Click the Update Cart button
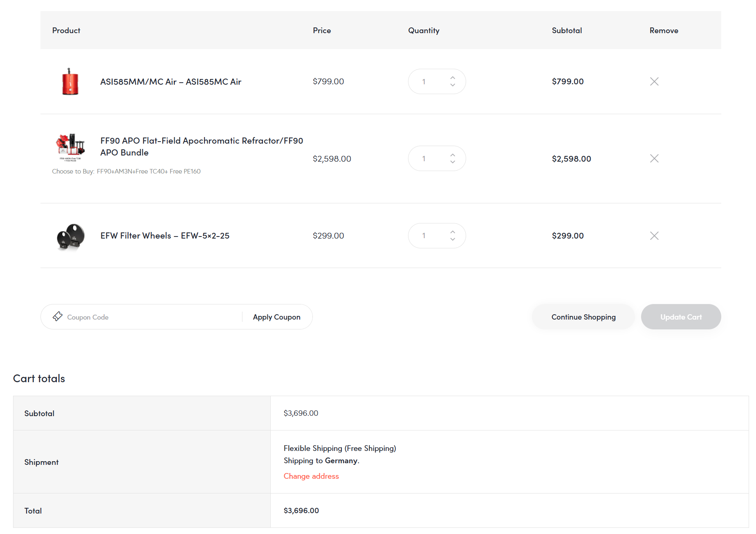Screen dimensions: 756x534 point(681,317)
